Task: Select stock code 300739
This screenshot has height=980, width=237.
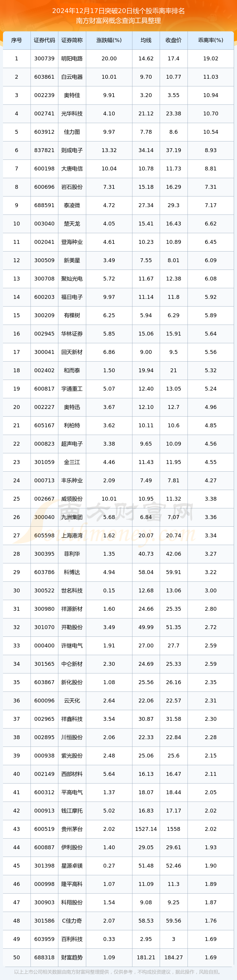Action: coord(44,59)
